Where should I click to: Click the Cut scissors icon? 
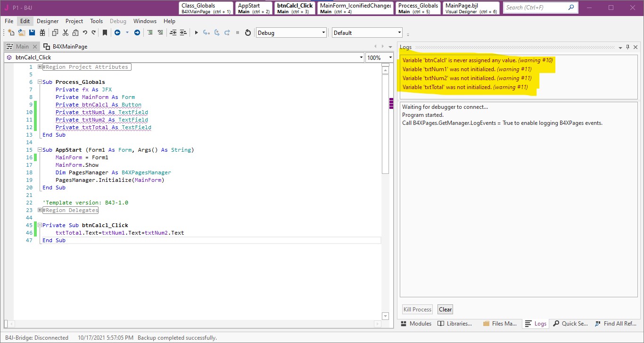66,33
